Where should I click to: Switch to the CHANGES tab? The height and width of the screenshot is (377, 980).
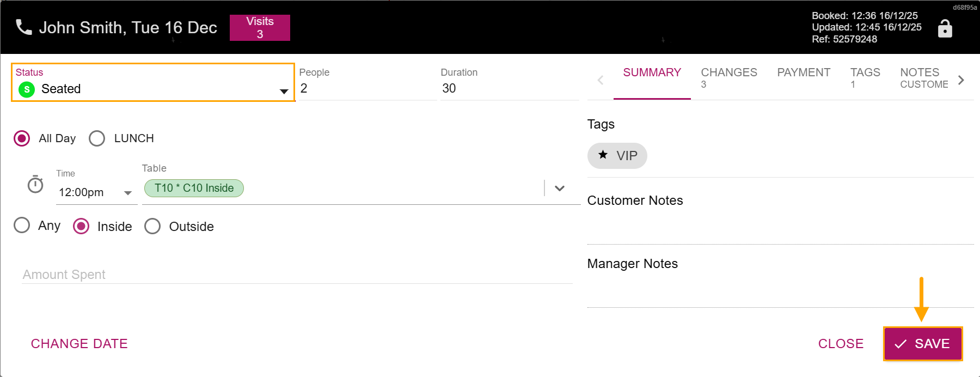(x=728, y=77)
